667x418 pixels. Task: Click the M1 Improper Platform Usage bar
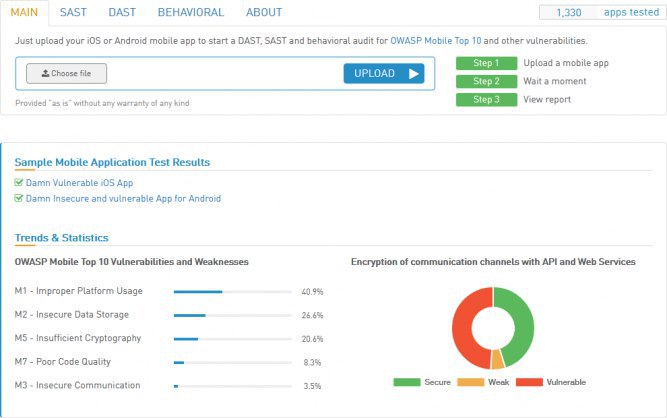(x=233, y=292)
